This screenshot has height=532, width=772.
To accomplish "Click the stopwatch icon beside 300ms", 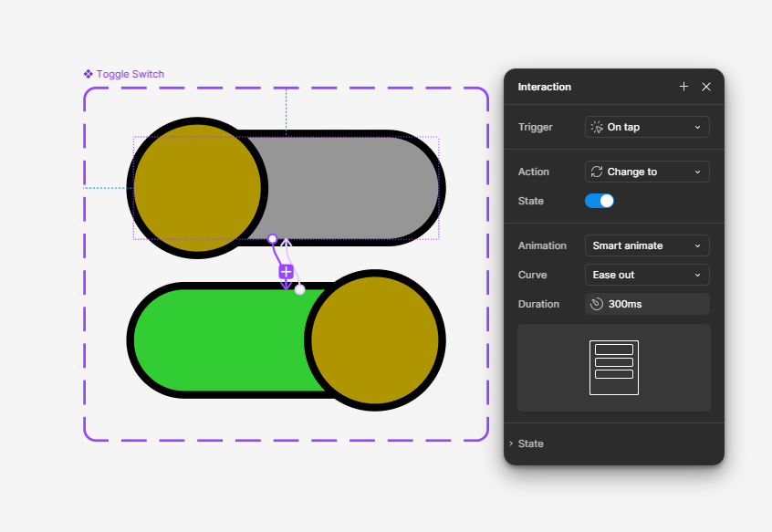I will [597, 304].
